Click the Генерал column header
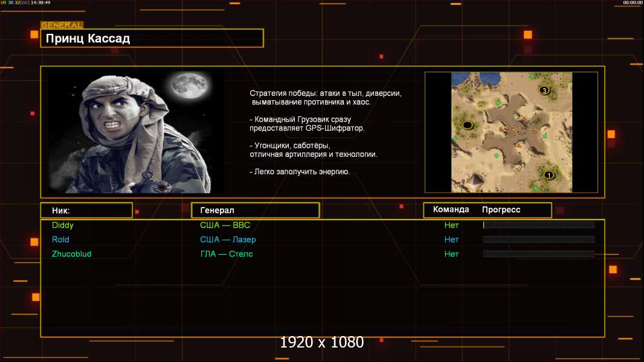 coord(255,210)
